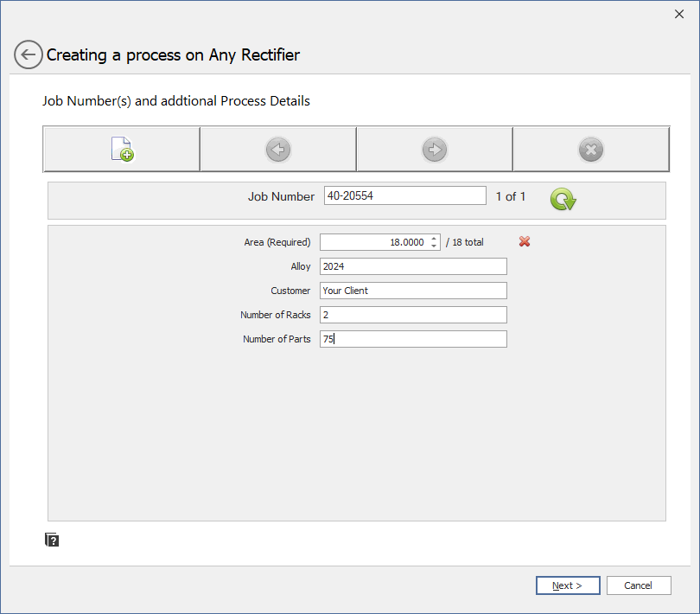Screen dimensions: 700x614
Task: Close the process creation dialog window
Action: 678,14
